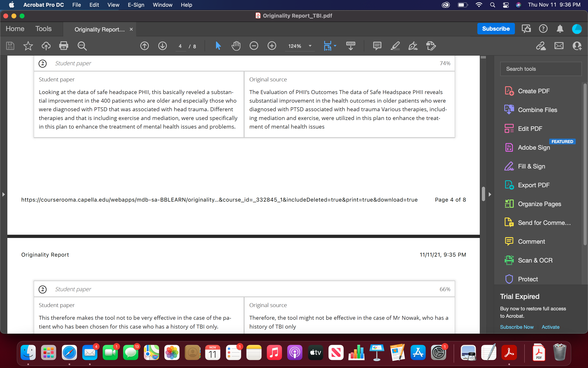
Task: Click the tools pane scrollbar
Action: pos(585,164)
